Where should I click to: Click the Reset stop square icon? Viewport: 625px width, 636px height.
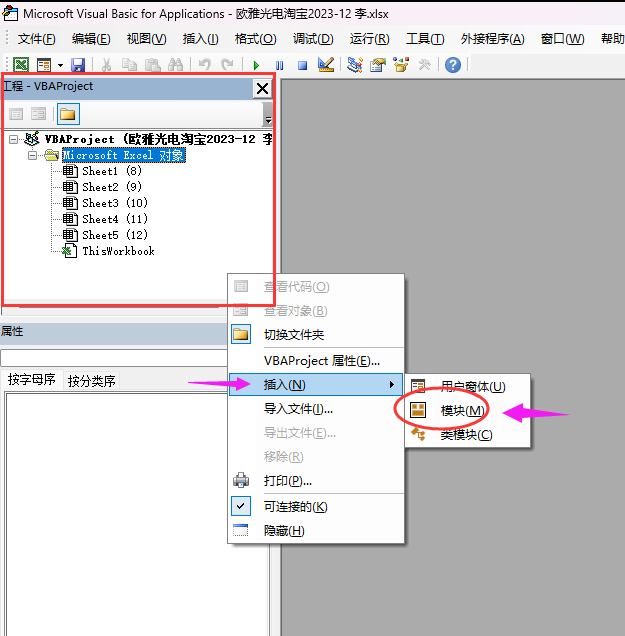[x=302, y=65]
